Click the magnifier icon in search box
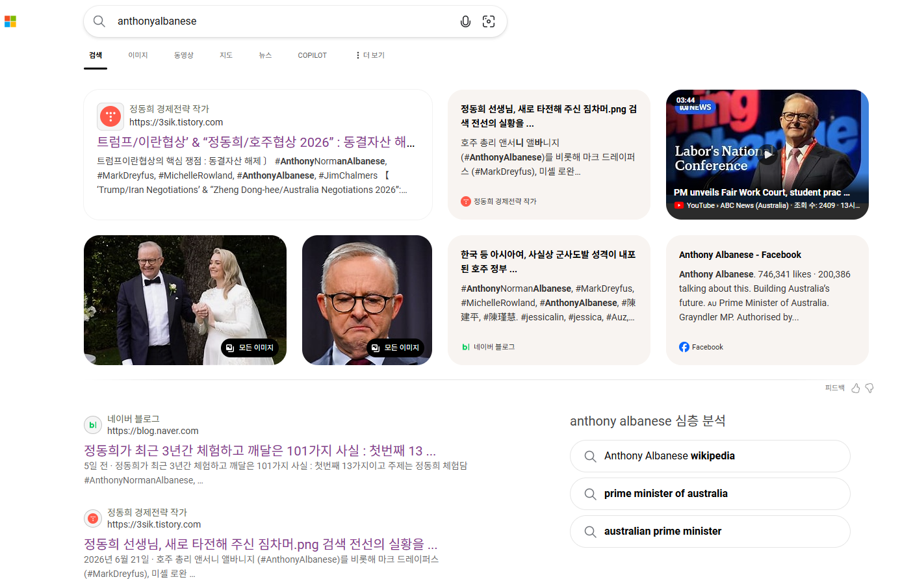Viewport: 900px width, 588px height. (x=99, y=21)
